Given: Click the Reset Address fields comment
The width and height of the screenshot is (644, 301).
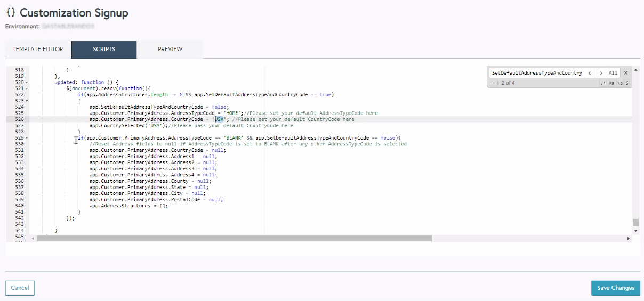Looking at the screenshot, I should click(248, 144).
